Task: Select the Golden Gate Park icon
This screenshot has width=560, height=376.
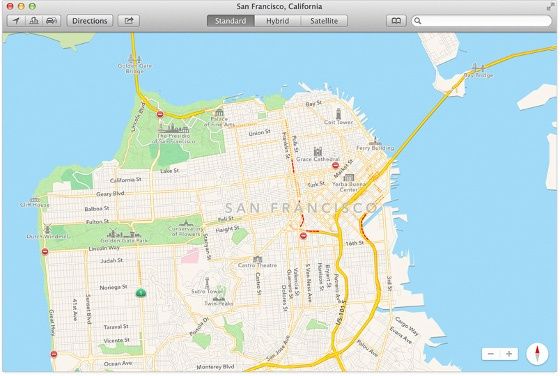Action: [x=124, y=234]
